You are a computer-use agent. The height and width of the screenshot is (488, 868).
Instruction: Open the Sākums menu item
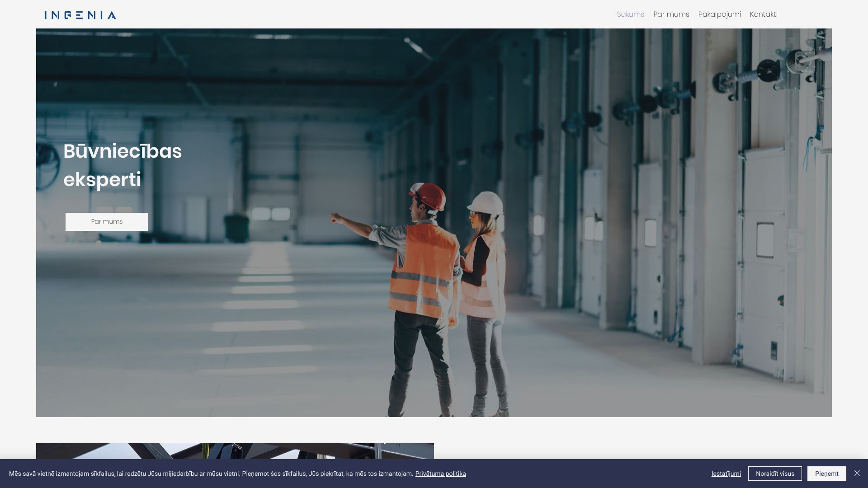pyautogui.click(x=630, y=14)
